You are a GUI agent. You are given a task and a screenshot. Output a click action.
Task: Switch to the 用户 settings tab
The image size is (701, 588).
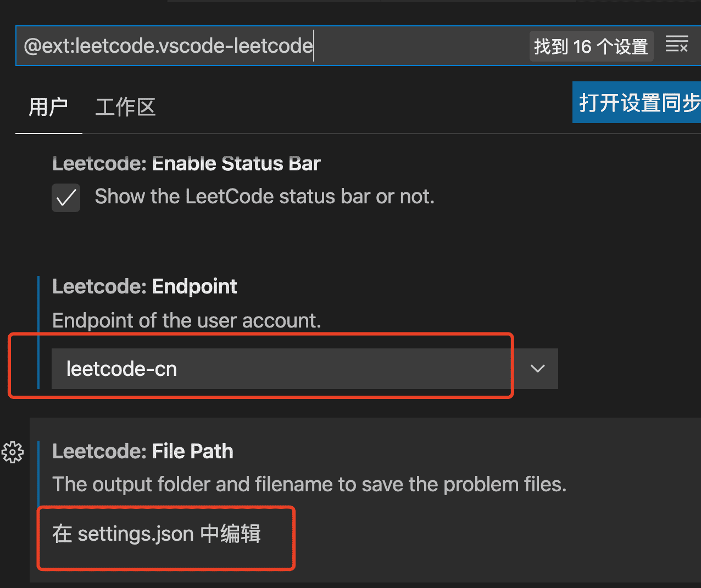tap(48, 107)
